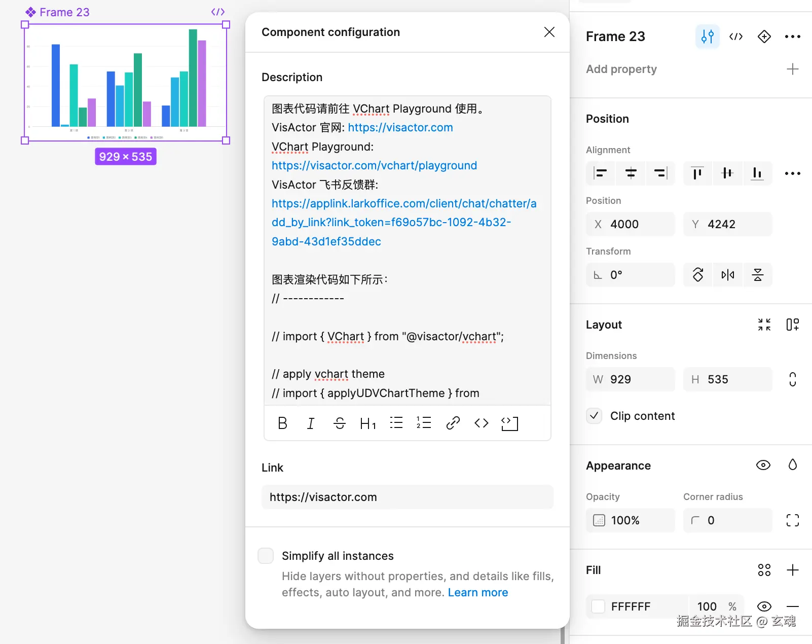The width and height of the screenshot is (812, 644).
Task: Toggle layer visibility in Appearance
Action: click(x=763, y=465)
